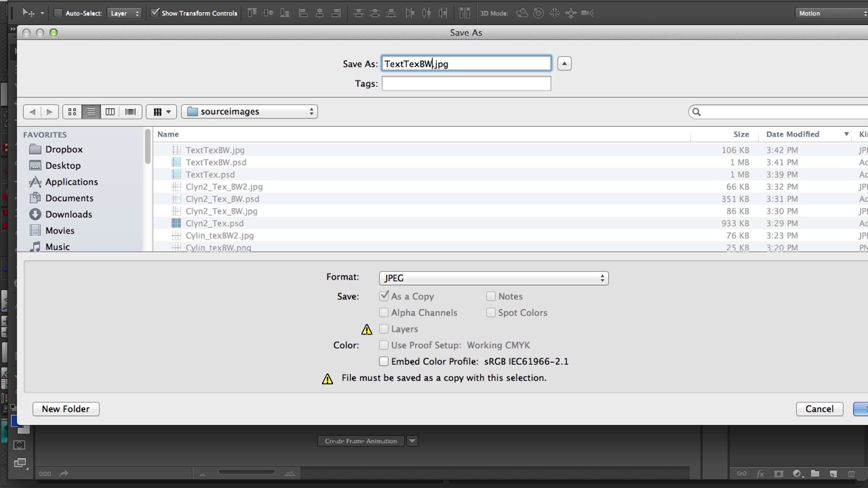Screen dimensions: 868x488
Task: Enable Embed Color Profile checkbox
Action: (x=384, y=361)
